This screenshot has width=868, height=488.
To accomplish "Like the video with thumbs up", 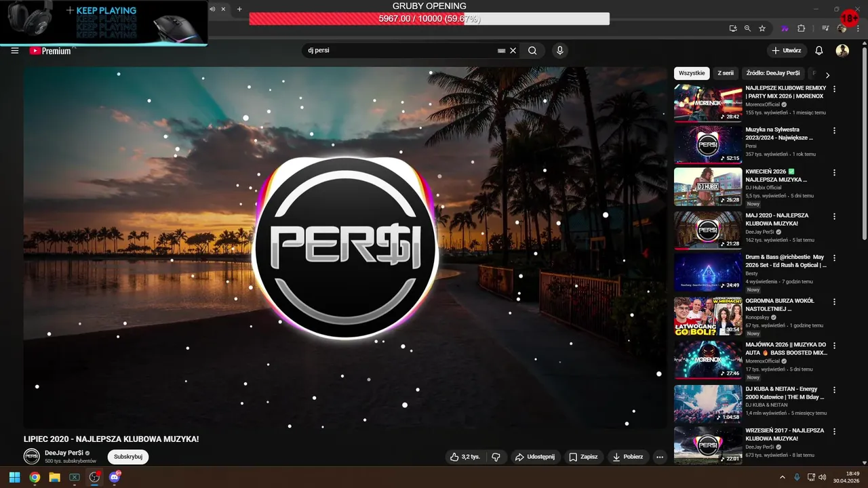I will (466, 457).
